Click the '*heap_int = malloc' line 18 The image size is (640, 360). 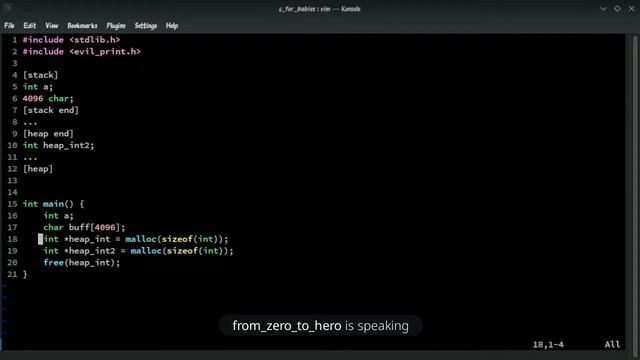click(x=136, y=239)
